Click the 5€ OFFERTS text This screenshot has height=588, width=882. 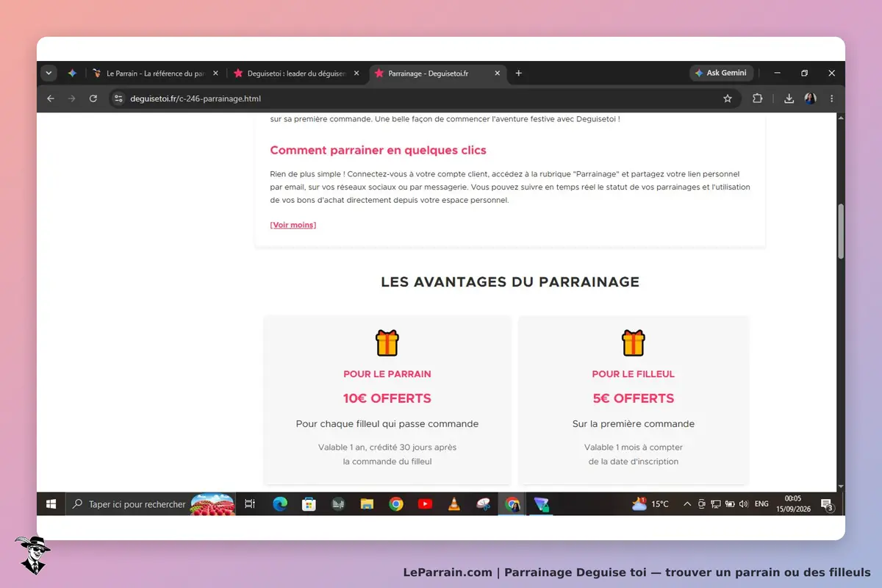click(634, 398)
